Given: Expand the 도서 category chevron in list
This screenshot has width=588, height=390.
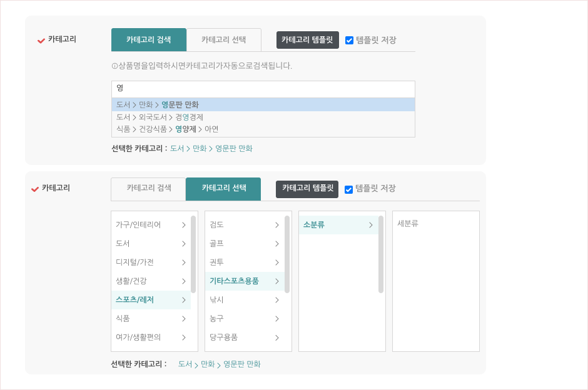Looking at the screenshot, I should (183, 244).
